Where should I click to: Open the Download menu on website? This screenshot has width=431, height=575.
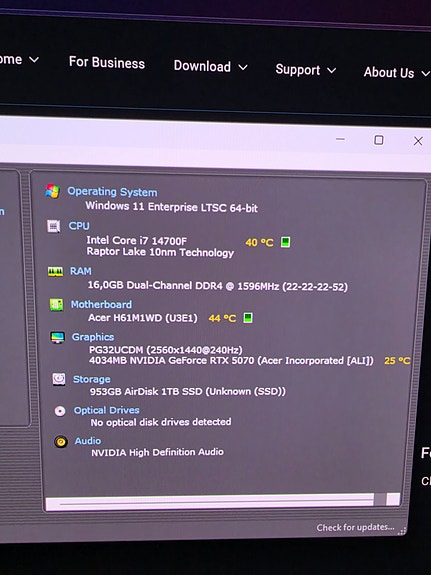click(211, 66)
